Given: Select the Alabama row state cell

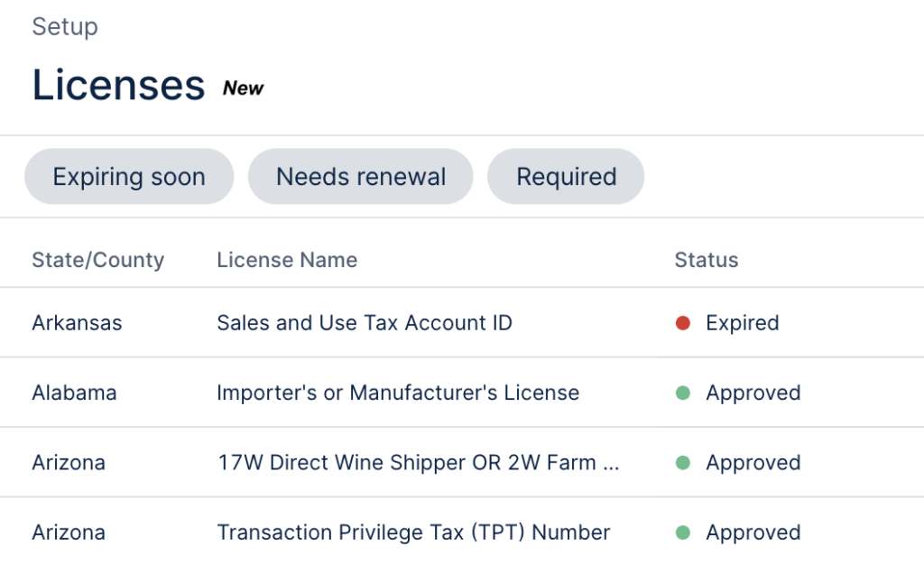Looking at the screenshot, I should (x=74, y=393).
